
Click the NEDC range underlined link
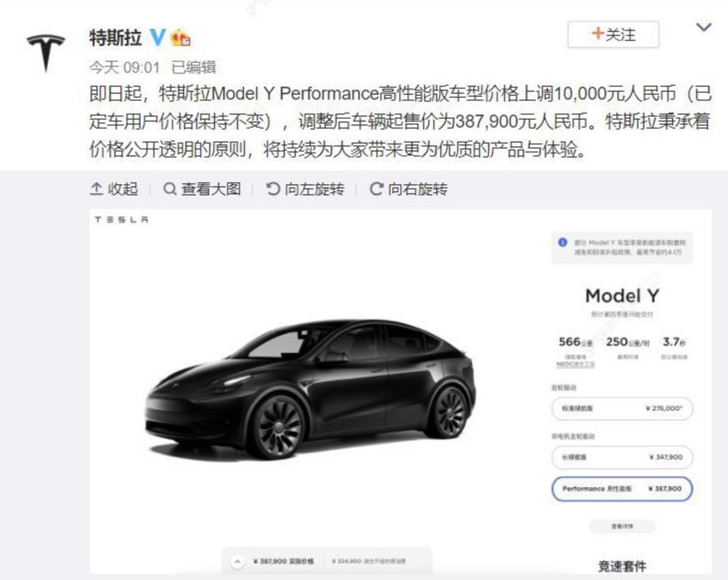coord(576,364)
